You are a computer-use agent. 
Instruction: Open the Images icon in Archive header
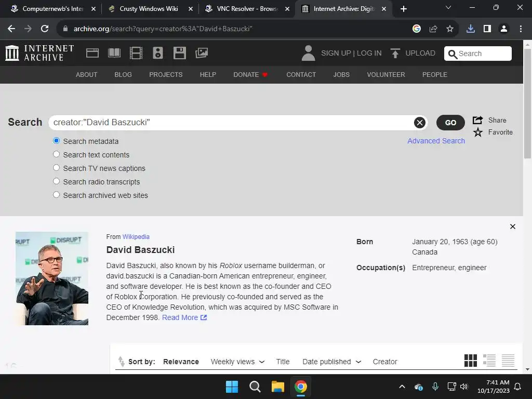202,53
